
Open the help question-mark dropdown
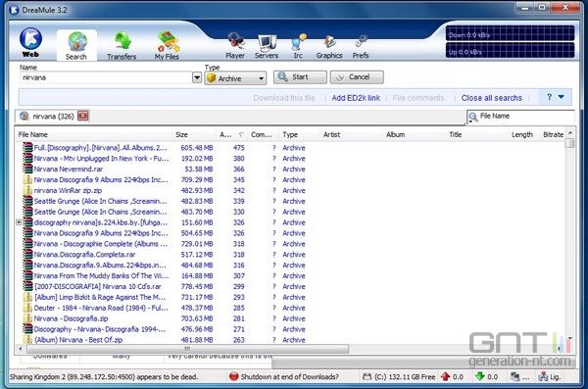[x=555, y=97]
